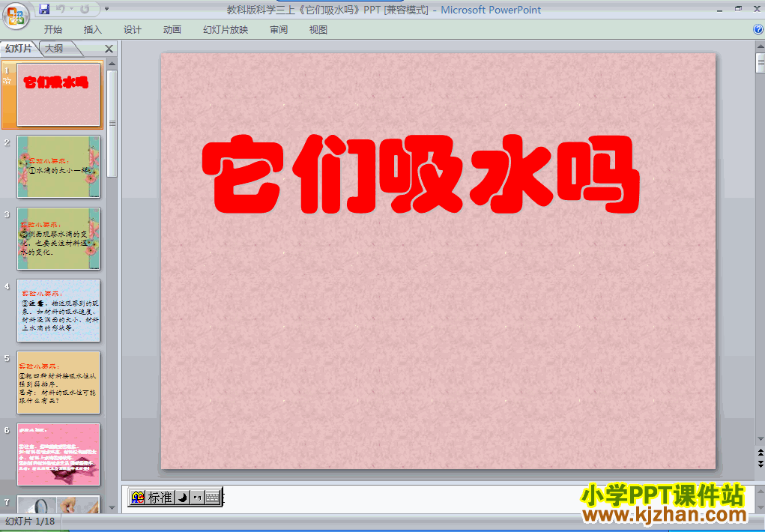Open the 插入 ribbon tab
765x532 pixels.
click(x=93, y=30)
